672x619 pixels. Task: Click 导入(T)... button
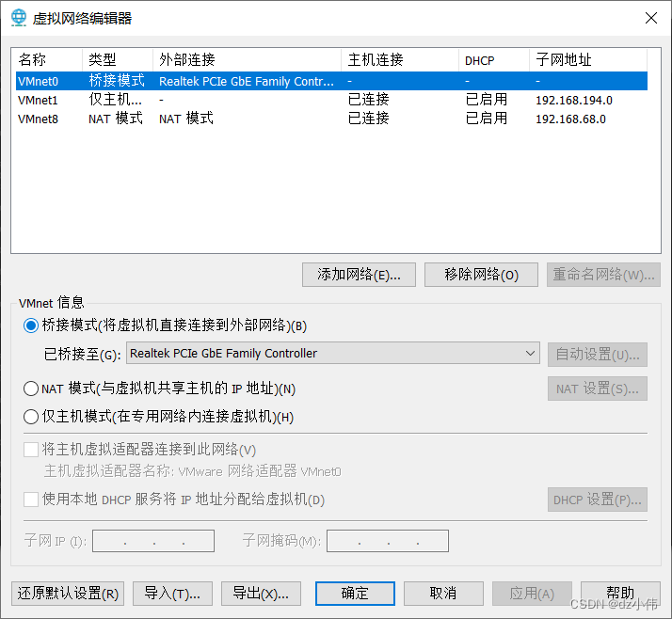point(172,594)
